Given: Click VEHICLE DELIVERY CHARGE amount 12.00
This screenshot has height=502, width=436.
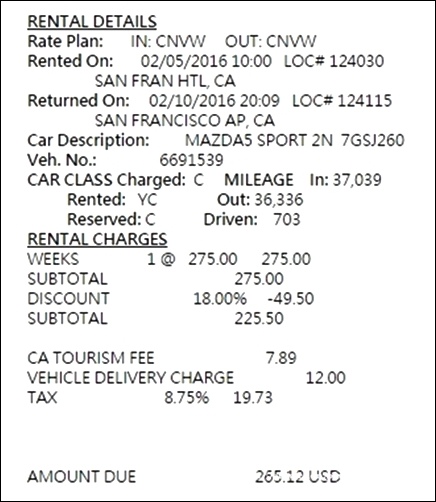Looking at the screenshot, I should click(325, 378).
